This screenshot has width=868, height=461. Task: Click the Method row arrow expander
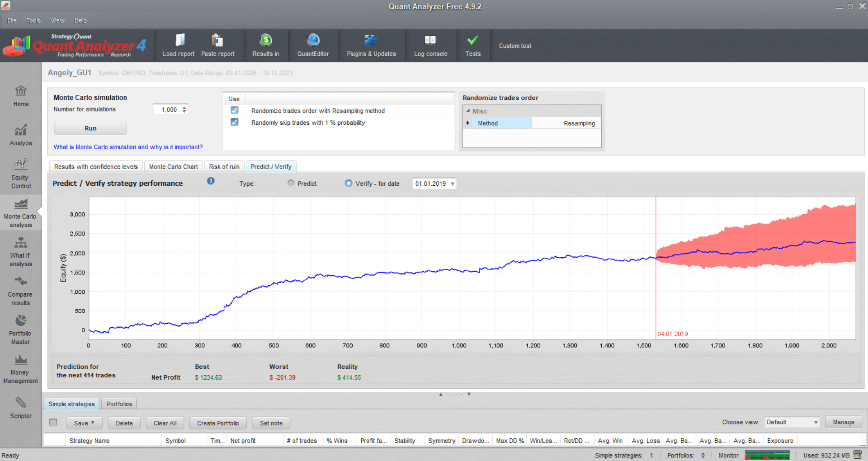467,123
